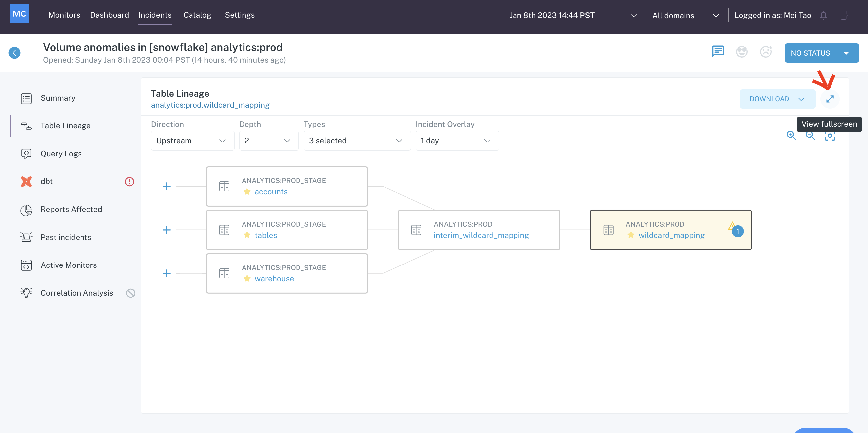Open the Monitors menu
Screen dimensions: 868x433
tap(64, 15)
